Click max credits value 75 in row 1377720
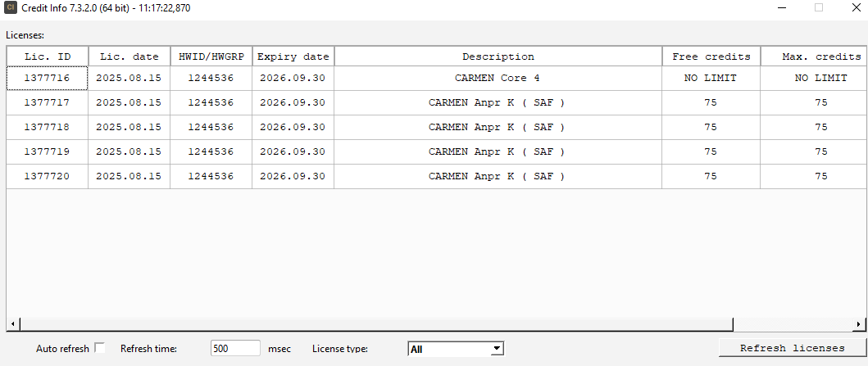 coord(814,176)
